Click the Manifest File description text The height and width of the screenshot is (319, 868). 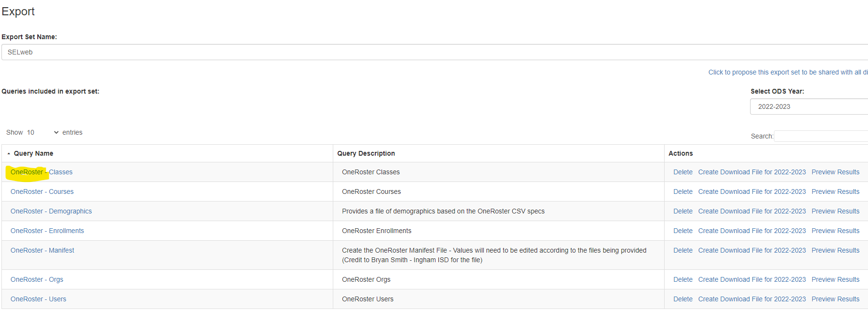[x=494, y=255]
